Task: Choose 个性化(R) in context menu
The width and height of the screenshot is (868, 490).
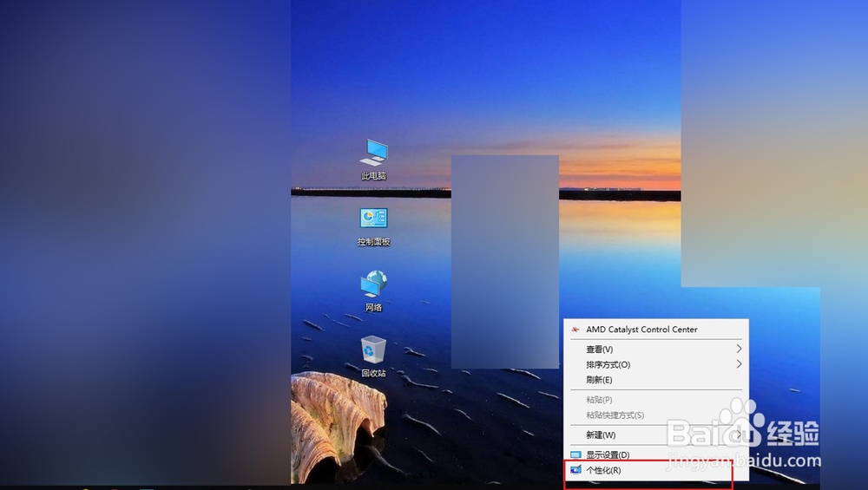Action: click(x=656, y=470)
